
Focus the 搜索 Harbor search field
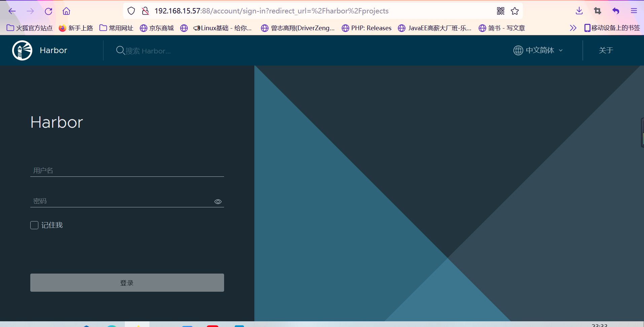point(148,51)
